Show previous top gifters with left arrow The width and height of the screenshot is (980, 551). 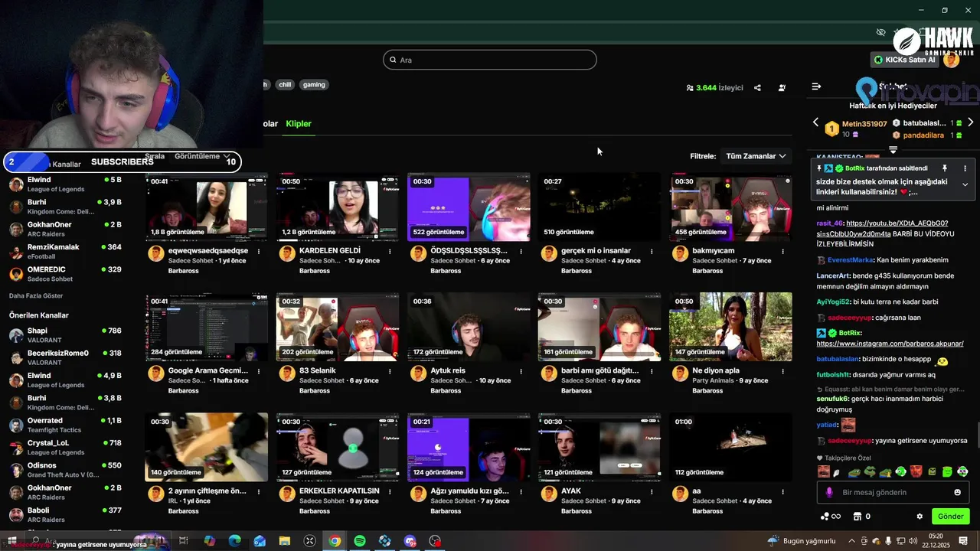pos(815,122)
